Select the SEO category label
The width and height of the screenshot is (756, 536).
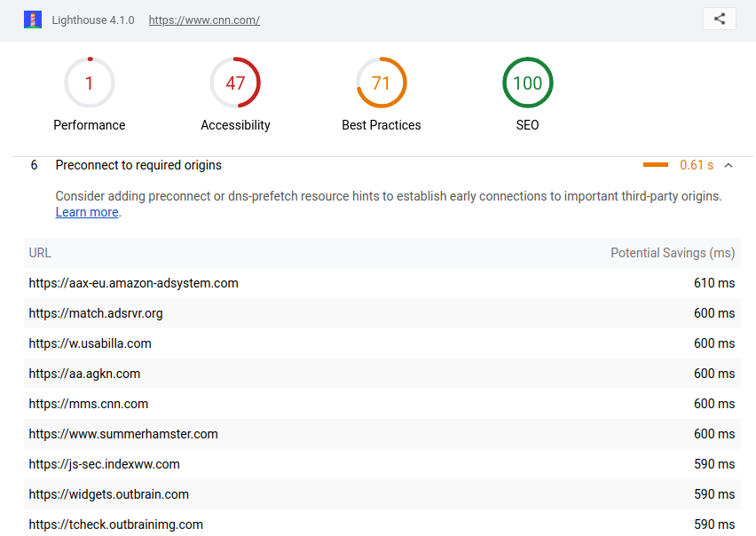pos(527,125)
